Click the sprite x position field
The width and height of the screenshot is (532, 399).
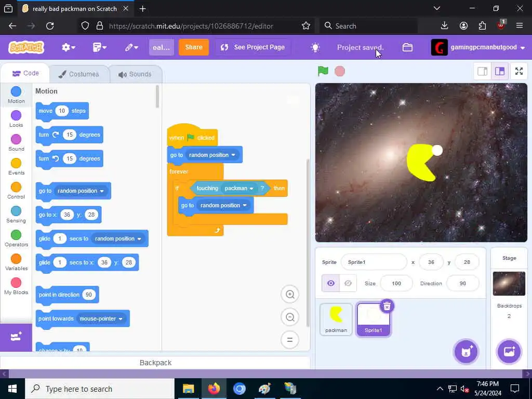tap(431, 262)
